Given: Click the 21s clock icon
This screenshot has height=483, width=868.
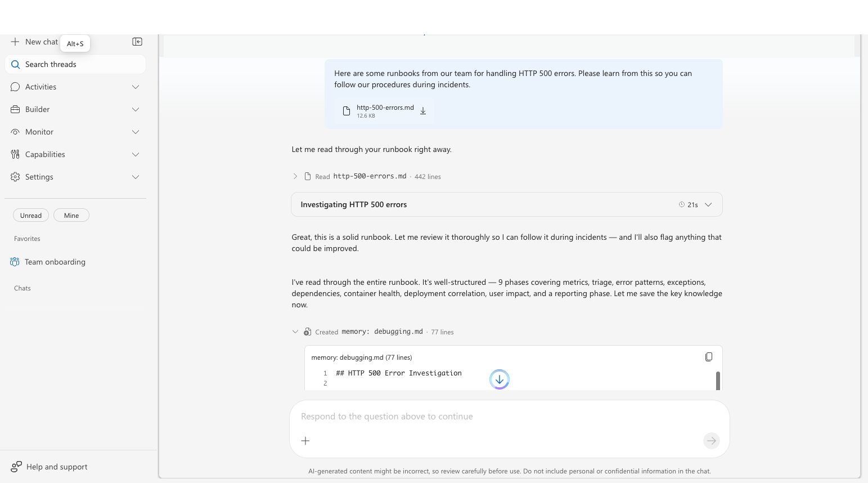Looking at the screenshot, I should [682, 205].
